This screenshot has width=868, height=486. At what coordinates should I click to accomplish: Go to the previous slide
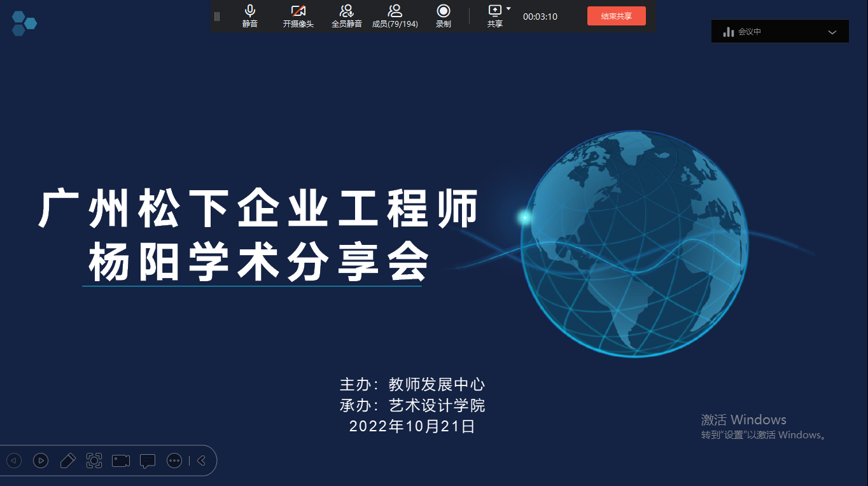(x=14, y=461)
